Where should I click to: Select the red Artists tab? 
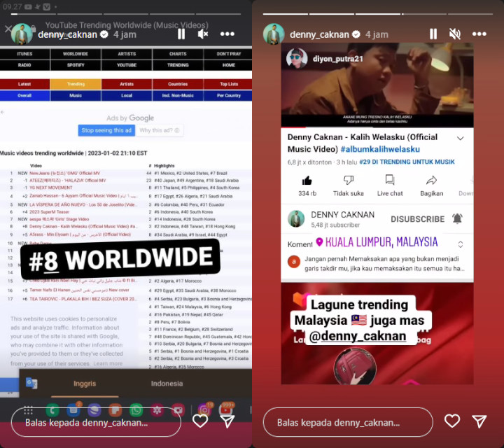pos(127,84)
